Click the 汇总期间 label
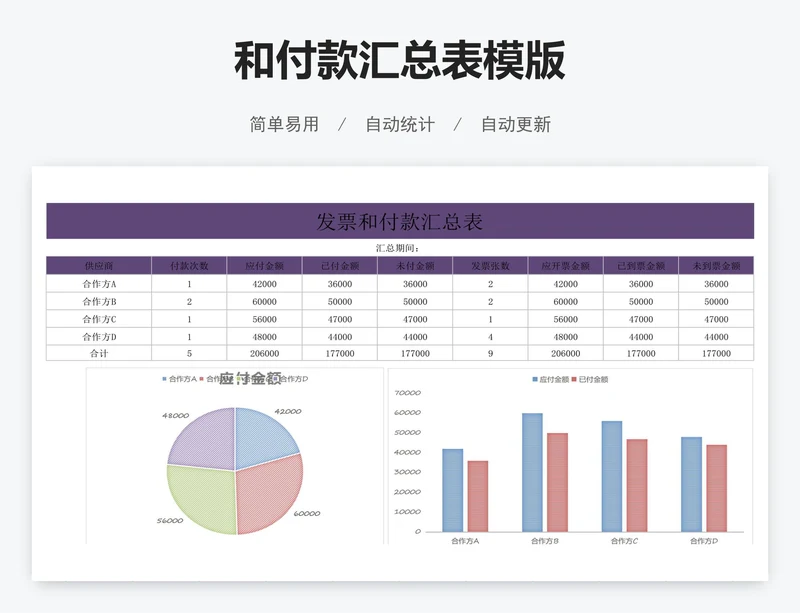Viewport: 800px width, 613px height. [x=397, y=248]
